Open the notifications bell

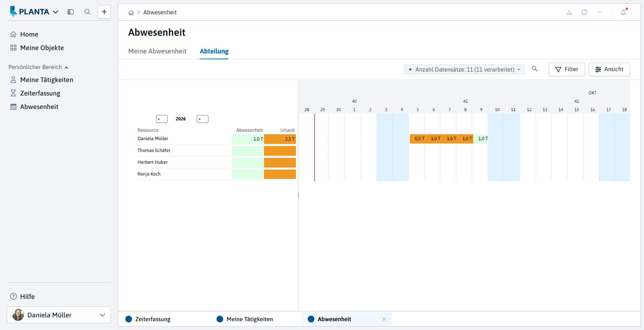[x=623, y=12]
